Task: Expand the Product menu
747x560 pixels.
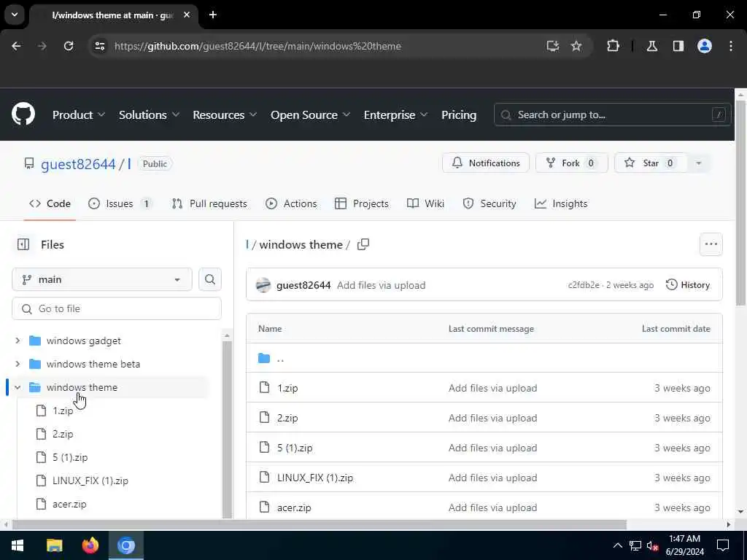Action: tap(79, 114)
